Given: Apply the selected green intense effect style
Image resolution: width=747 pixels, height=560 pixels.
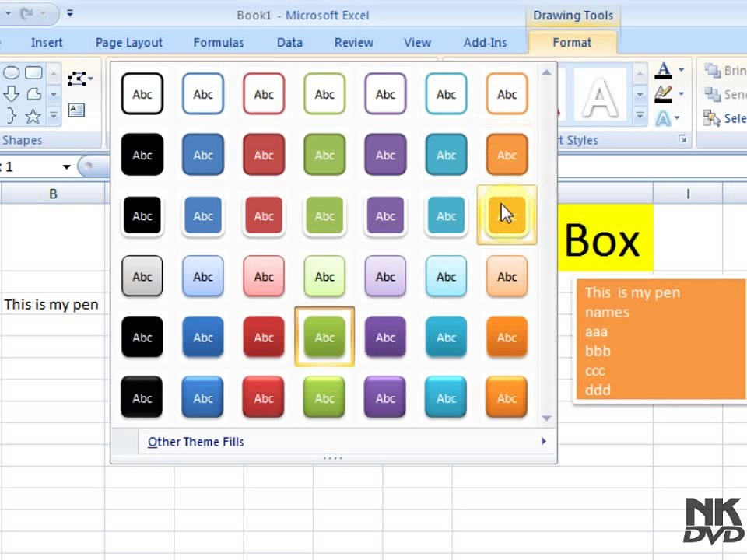Looking at the screenshot, I should tap(324, 337).
